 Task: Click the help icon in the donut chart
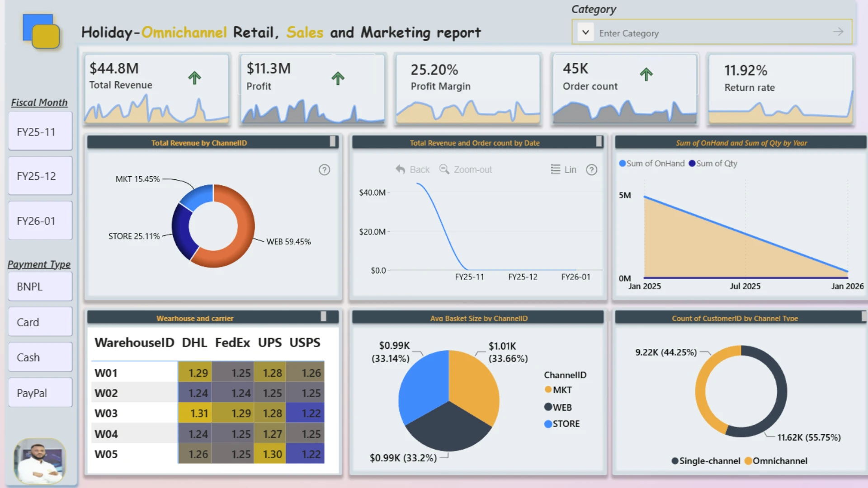(324, 170)
